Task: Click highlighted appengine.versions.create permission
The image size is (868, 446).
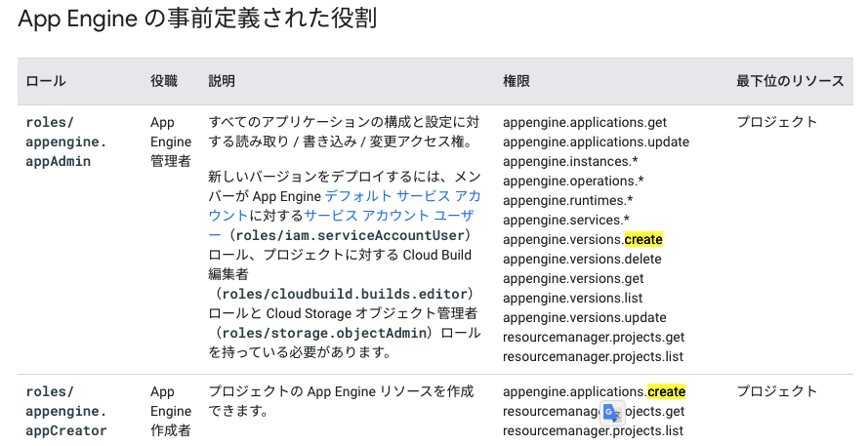Action: point(583,240)
